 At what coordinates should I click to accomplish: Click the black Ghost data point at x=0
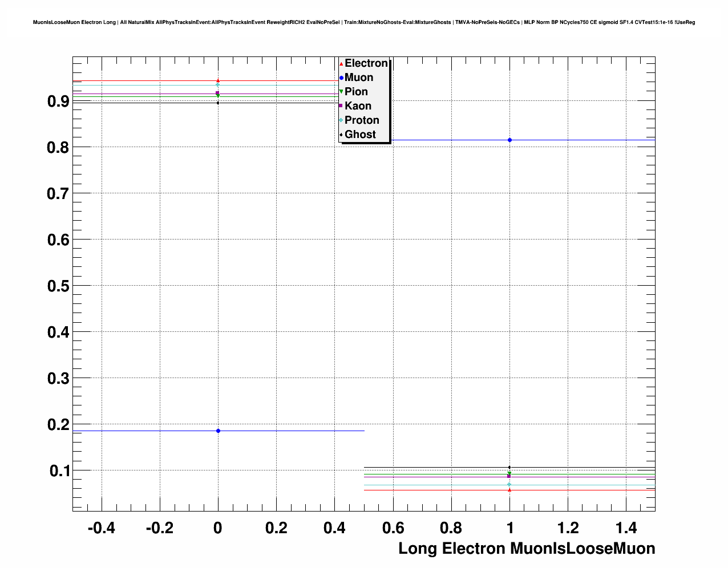tap(218, 103)
